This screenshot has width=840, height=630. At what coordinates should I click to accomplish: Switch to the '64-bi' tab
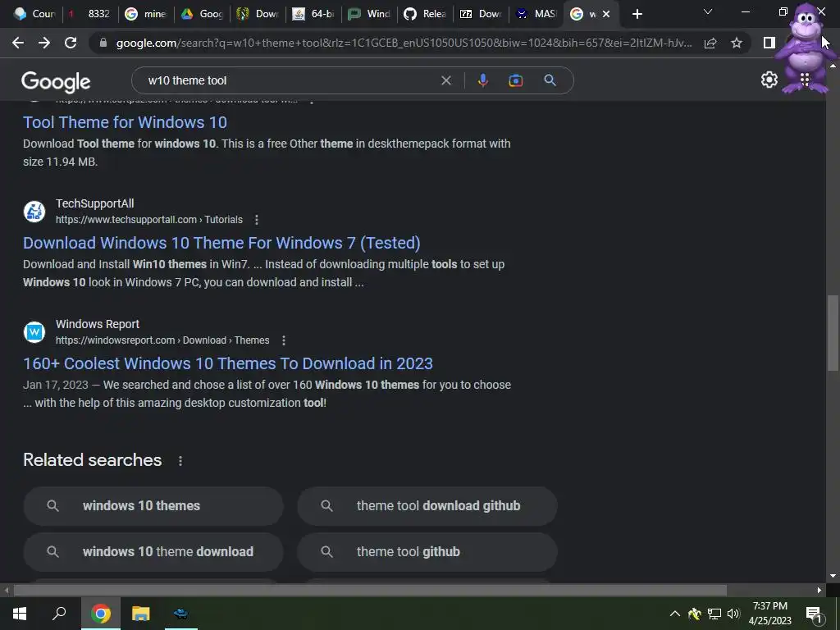314,14
